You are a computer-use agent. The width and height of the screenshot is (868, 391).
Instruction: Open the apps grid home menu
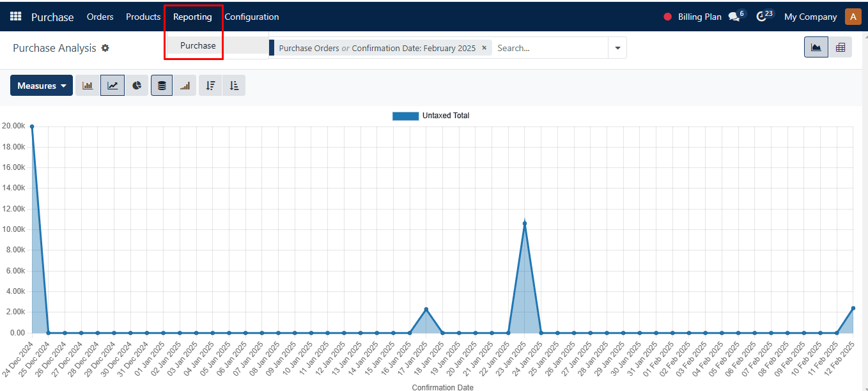pyautogui.click(x=16, y=17)
